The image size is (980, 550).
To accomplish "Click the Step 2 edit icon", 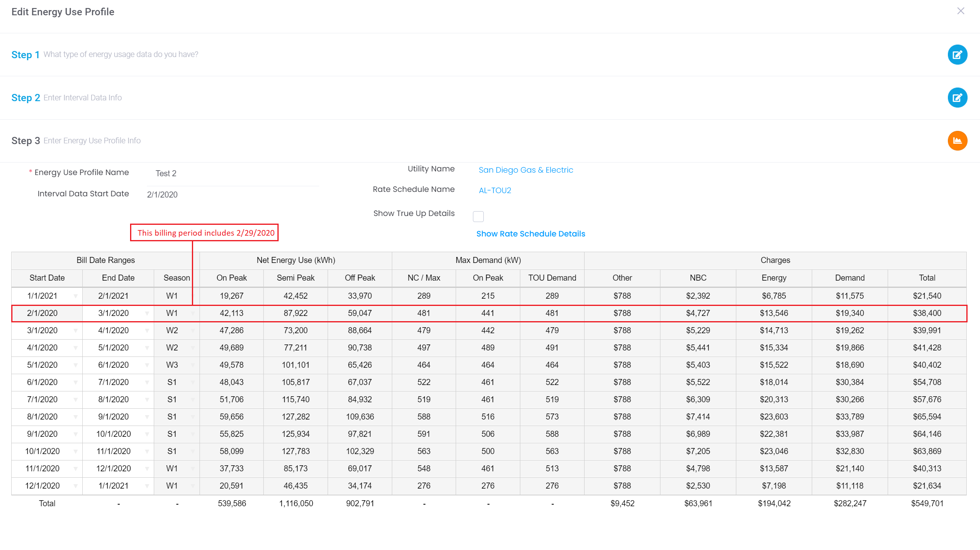I will 957,98.
